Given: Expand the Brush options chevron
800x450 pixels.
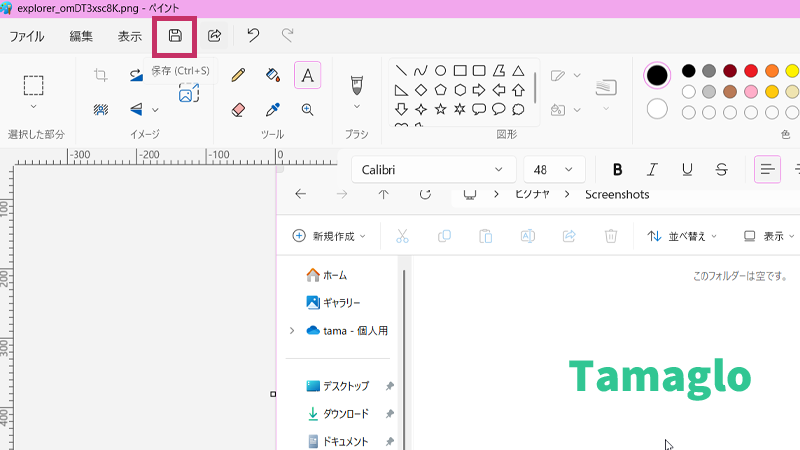Looking at the screenshot, I should click(357, 106).
